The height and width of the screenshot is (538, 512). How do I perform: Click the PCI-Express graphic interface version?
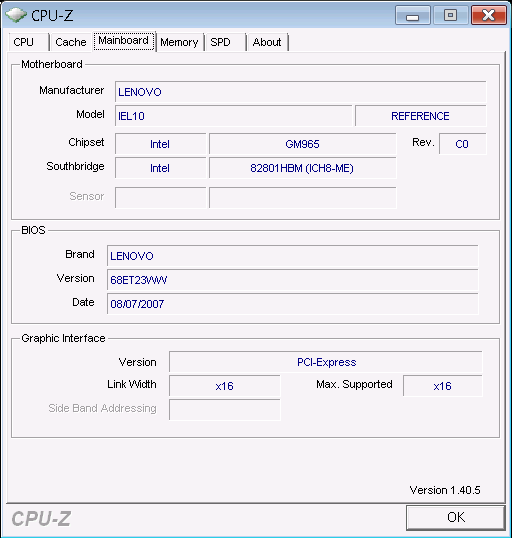coord(326,362)
